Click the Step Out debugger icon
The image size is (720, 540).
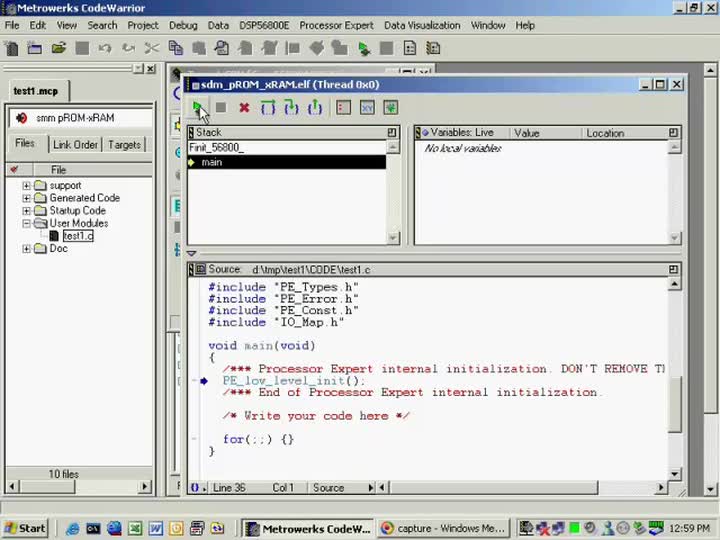click(314, 107)
